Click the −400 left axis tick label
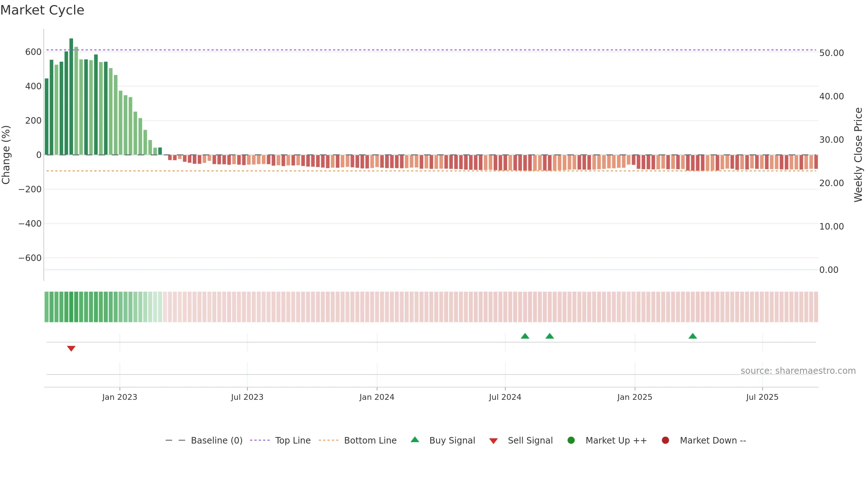Image resolution: width=868 pixels, height=488 pixels. (30, 223)
